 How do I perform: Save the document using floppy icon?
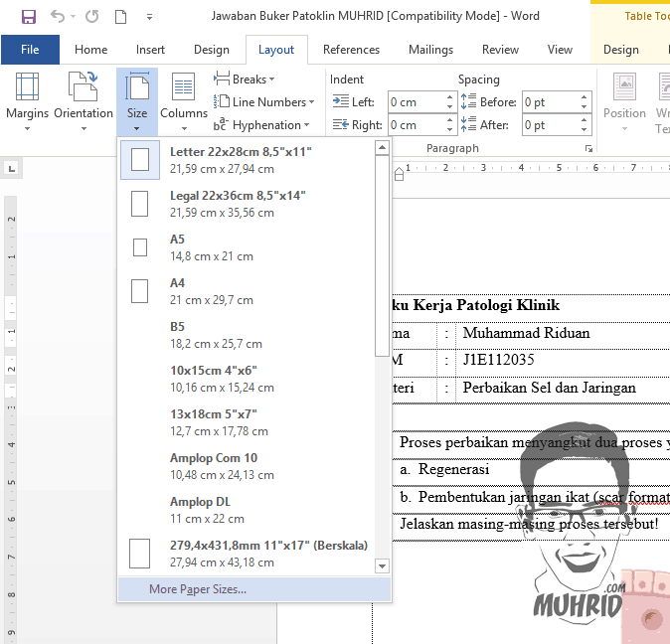29,17
